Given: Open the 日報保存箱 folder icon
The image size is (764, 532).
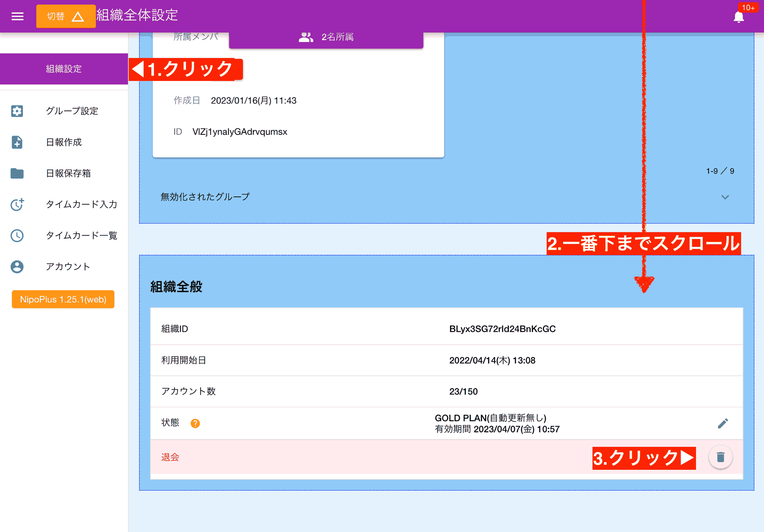Looking at the screenshot, I should (17, 173).
